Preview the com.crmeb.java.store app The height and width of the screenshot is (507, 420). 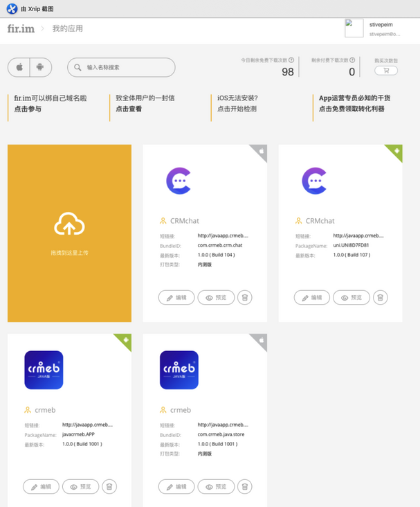[216, 487]
